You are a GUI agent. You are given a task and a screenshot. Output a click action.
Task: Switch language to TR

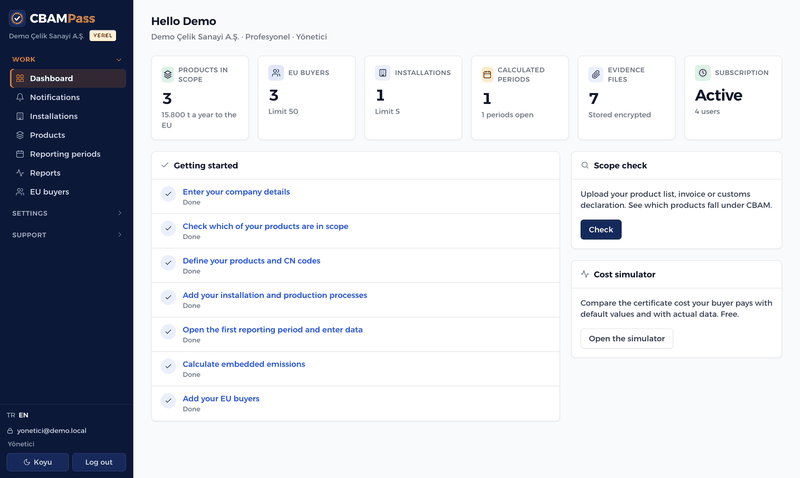click(11, 415)
